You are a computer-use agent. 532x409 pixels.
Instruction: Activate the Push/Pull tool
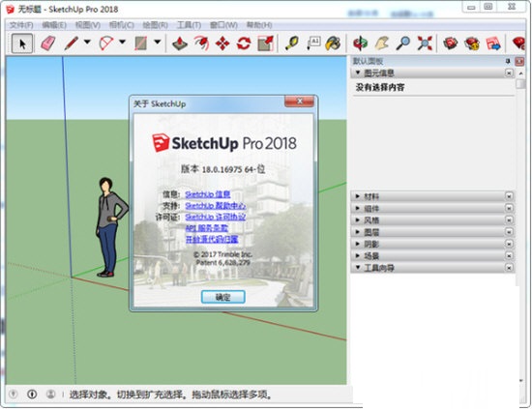coord(180,44)
